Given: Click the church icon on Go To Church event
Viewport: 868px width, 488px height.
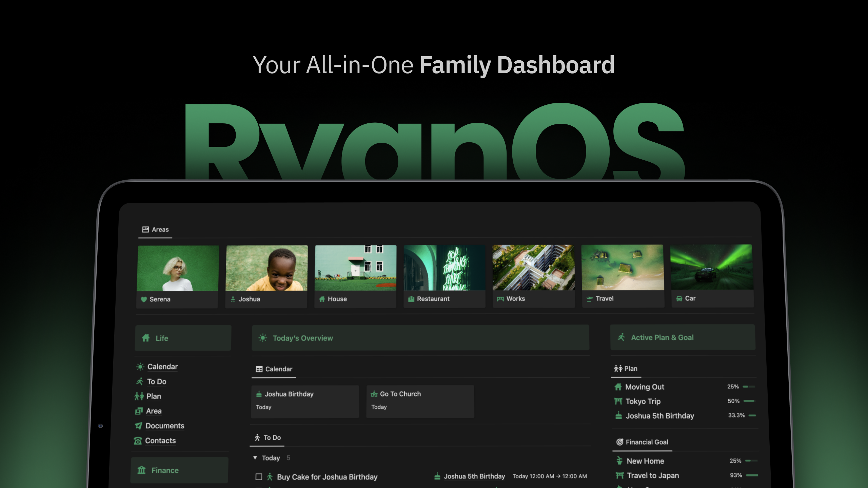Looking at the screenshot, I should click(374, 394).
